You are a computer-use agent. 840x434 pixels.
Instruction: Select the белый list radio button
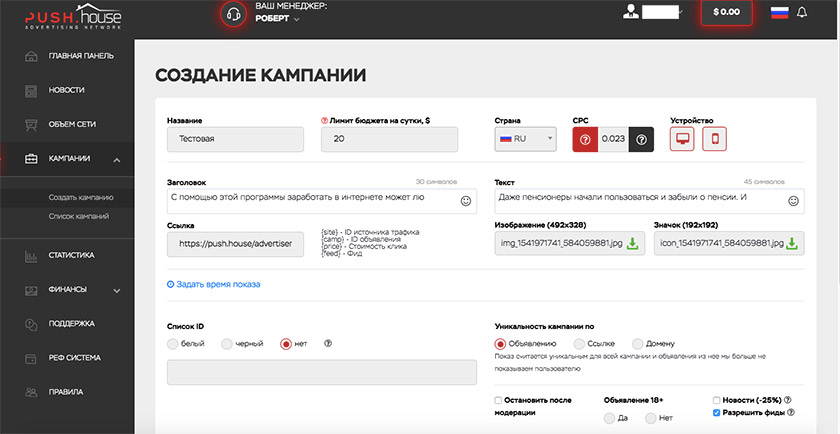172,344
